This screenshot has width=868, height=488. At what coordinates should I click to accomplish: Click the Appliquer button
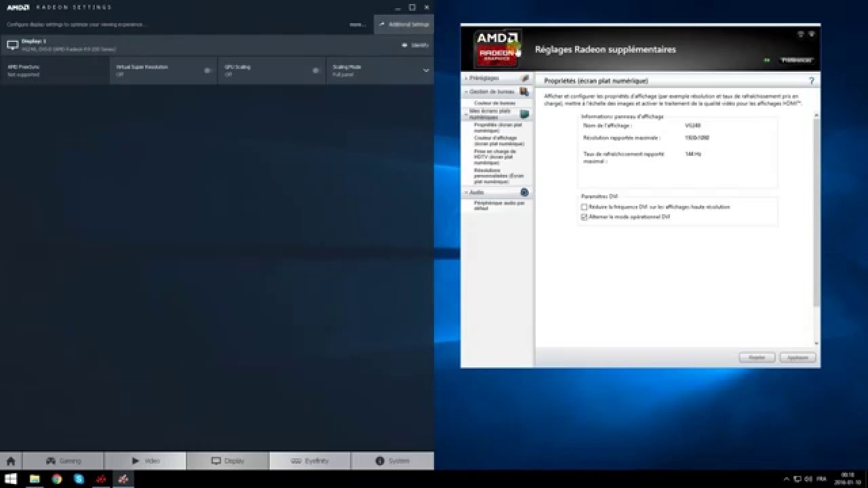797,357
